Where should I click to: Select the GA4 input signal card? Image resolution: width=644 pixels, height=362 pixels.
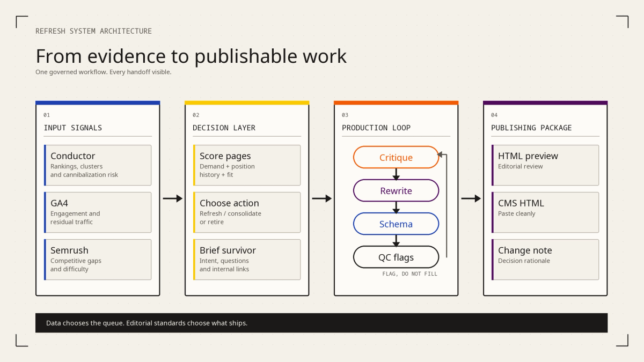[98, 212]
